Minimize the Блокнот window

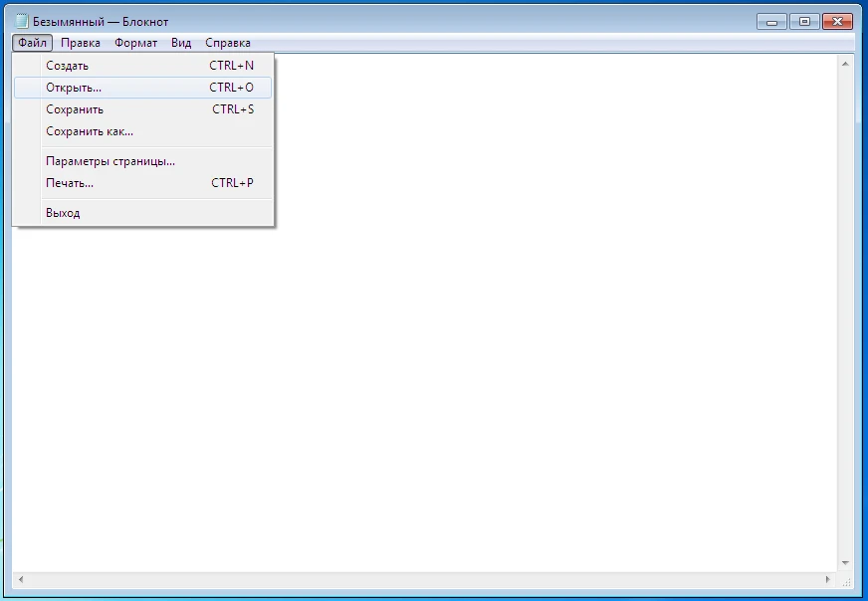point(771,21)
